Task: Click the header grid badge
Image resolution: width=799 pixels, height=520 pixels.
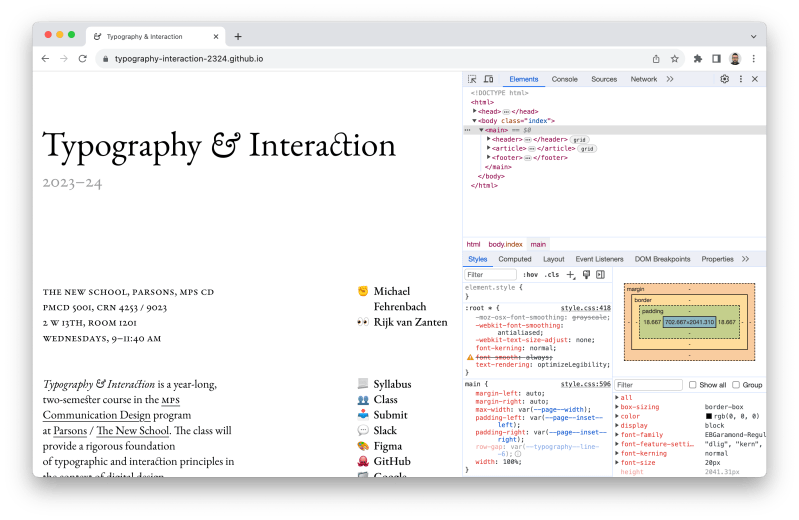Action: coord(579,140)
